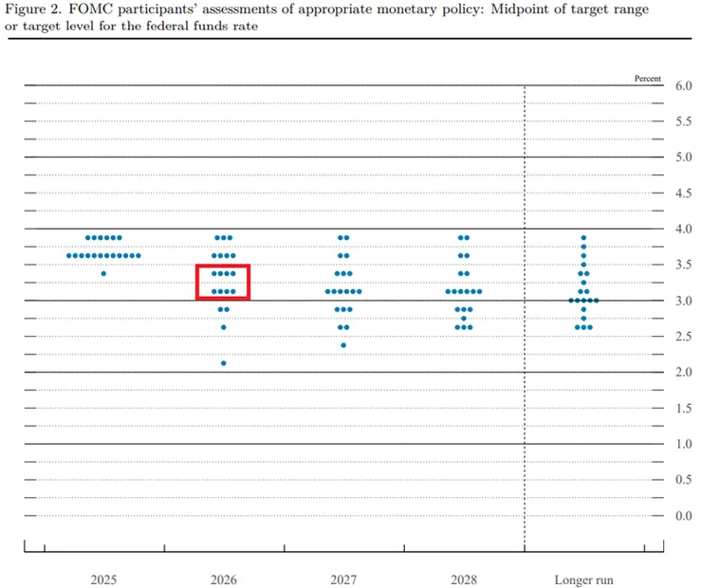
Task: Select the 4.0 y-axis label
Action: click(684, 229)
